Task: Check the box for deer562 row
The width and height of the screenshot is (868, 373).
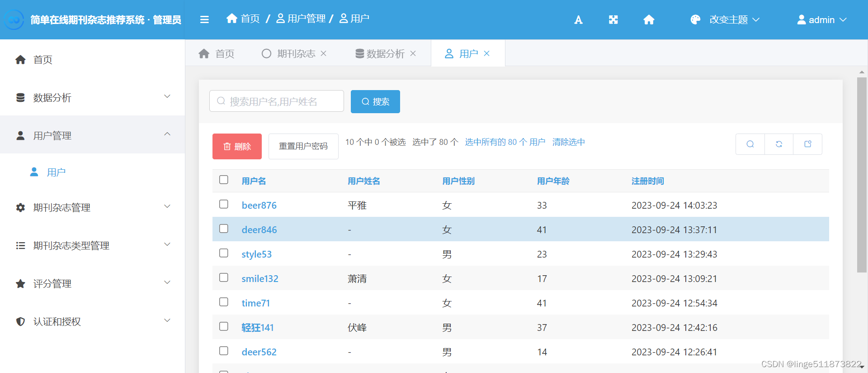Action: coord(224,351)
